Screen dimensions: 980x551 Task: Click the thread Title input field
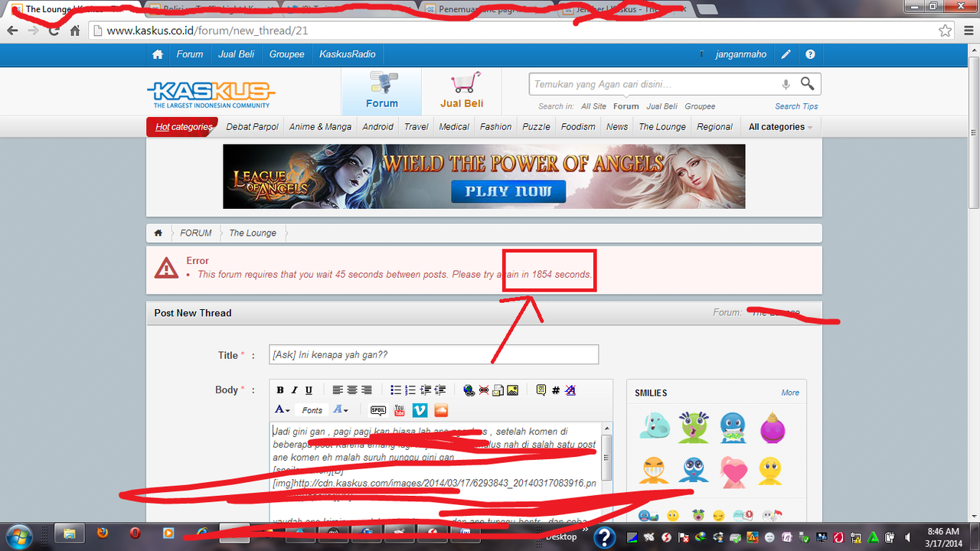[x=434, y=355]
